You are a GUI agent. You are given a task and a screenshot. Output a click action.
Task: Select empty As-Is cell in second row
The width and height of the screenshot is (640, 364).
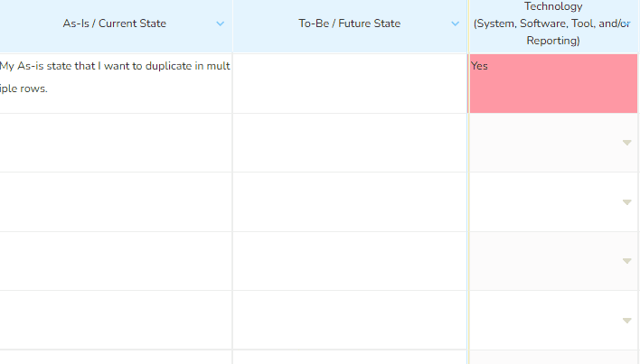pos(116,143)
